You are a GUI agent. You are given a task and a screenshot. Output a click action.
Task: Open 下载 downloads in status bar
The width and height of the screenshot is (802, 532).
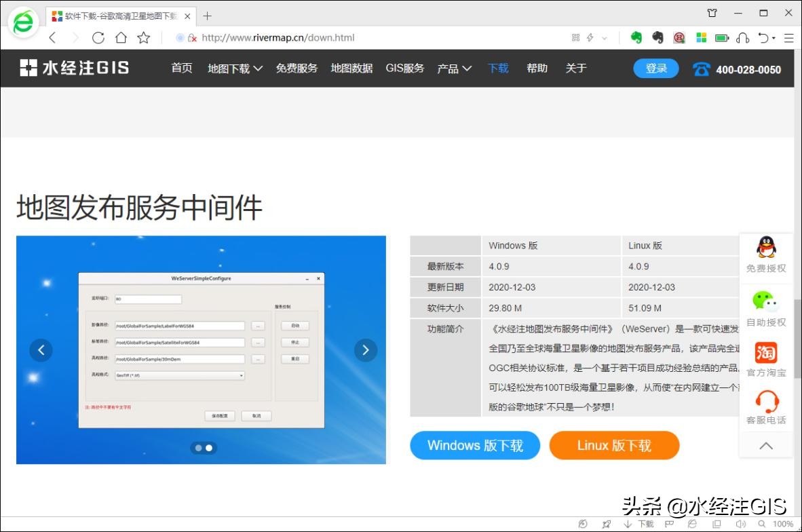639,524
